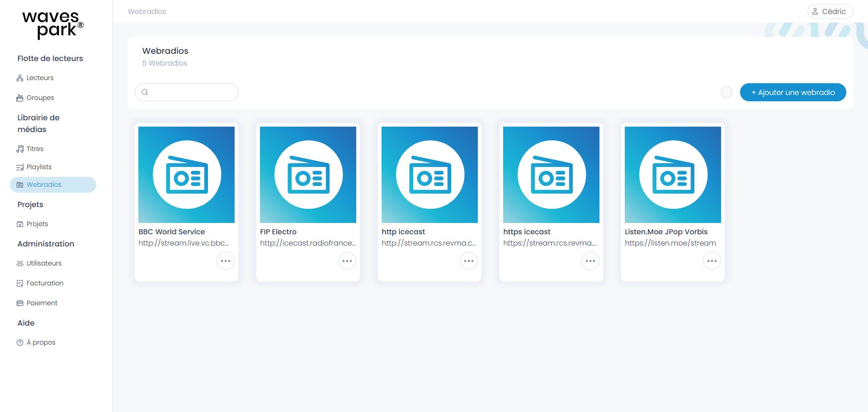The height and width of the screenshot is (412, 868).
Task: Select Webradios in the sidebar
Action: pyautogui.click(x=53, y=185)
